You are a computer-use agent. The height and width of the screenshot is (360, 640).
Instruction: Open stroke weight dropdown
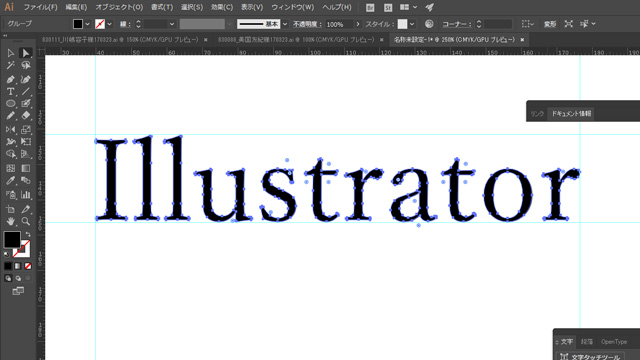[172, 24]
